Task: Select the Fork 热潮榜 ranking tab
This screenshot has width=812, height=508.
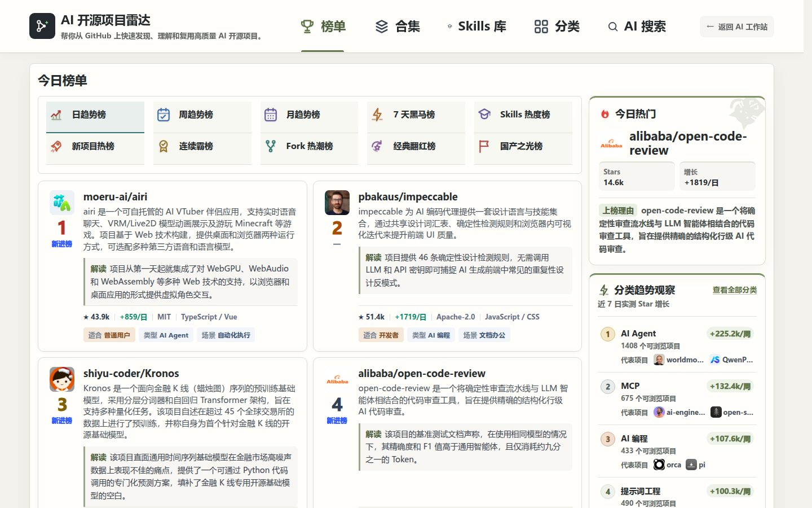Action: pos(309,148)
